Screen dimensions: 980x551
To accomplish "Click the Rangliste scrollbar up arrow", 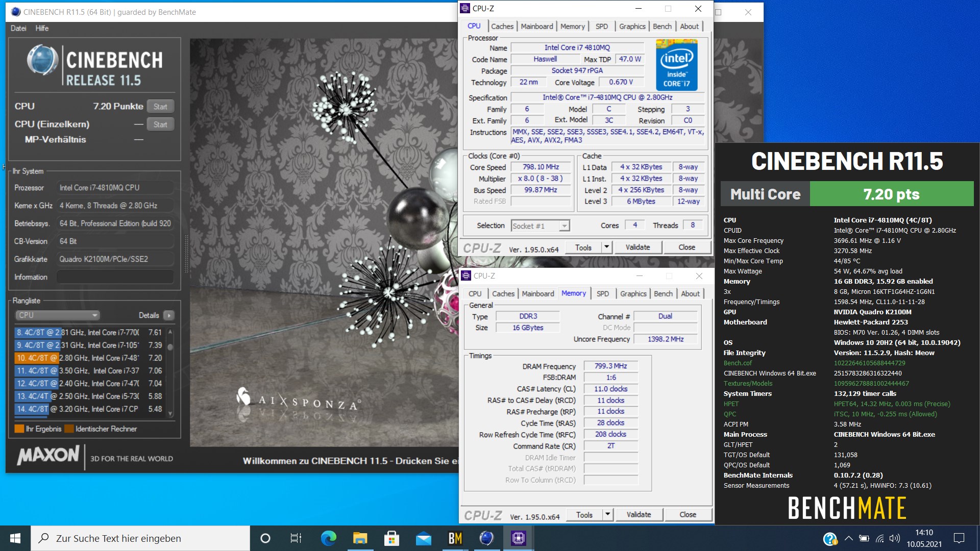I will click(x=170, y=332).
